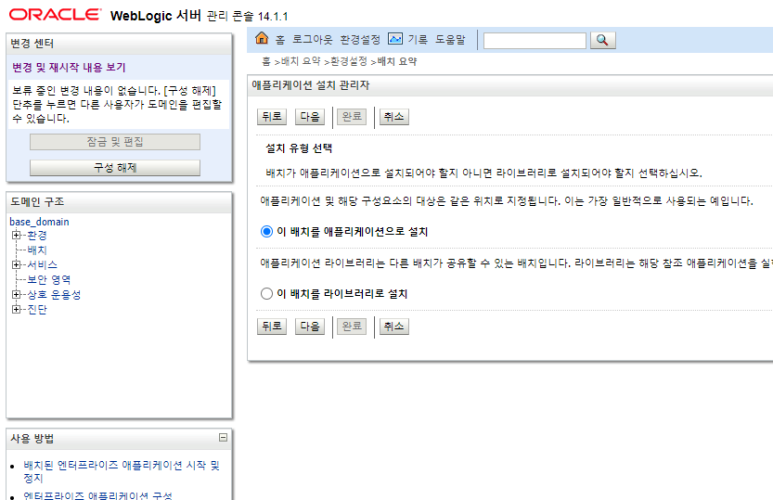Click the top 취소 button
The width and height of the screenshot is (773, 500).
394,117
